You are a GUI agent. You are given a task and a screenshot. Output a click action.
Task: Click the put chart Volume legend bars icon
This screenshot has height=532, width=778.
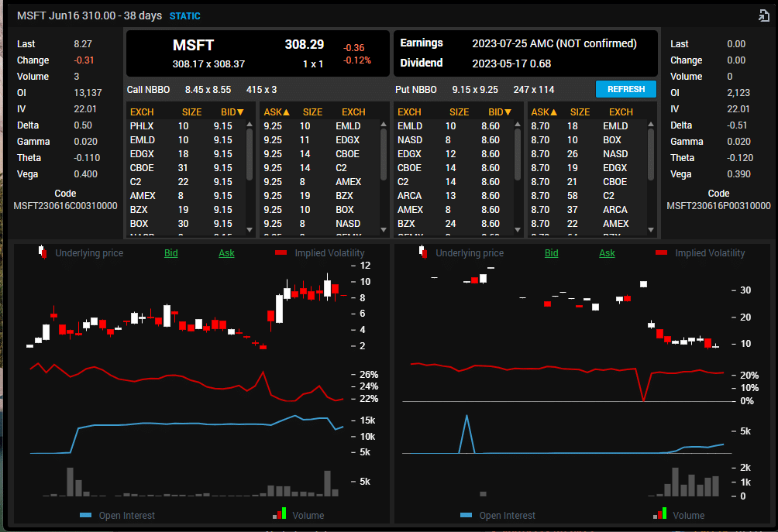pos(660,513)
